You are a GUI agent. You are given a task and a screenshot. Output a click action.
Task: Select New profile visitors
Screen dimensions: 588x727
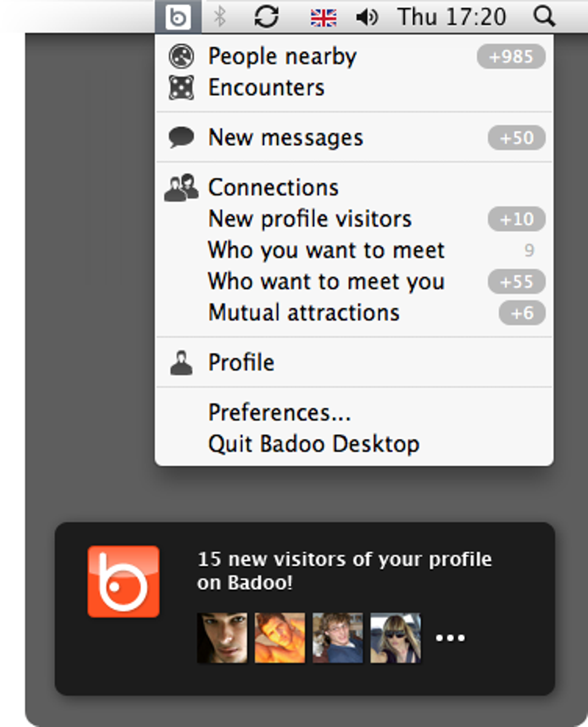click(x=310, y=219)
